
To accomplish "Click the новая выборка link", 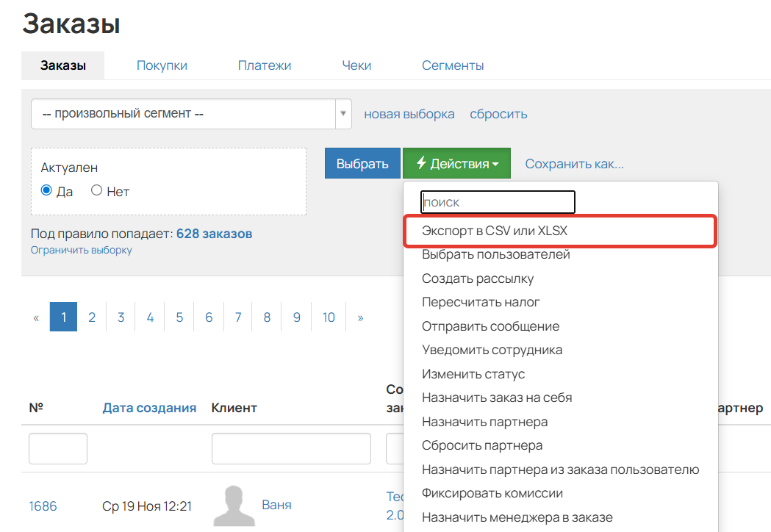I will pyautogui.click(x=409, y=114).
